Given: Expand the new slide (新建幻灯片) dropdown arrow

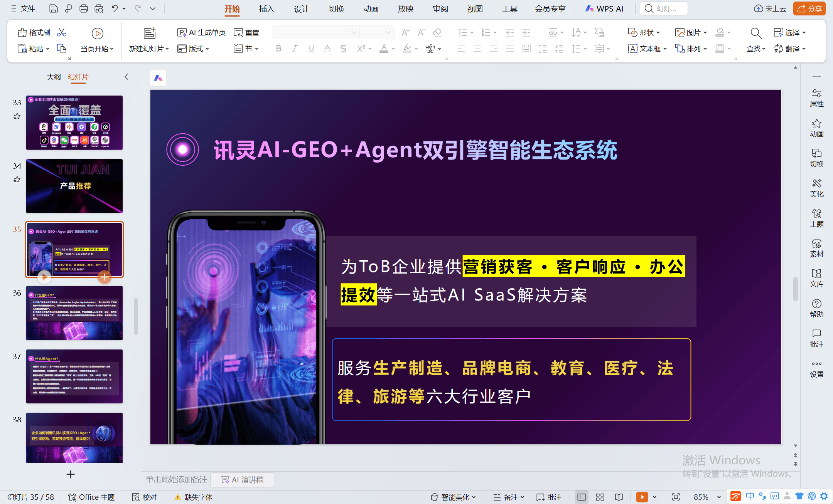Looking at the screenshot, I should pos(167,49).
